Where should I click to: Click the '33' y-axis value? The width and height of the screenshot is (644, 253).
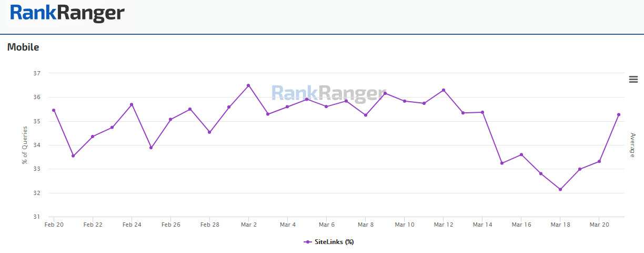36,169
